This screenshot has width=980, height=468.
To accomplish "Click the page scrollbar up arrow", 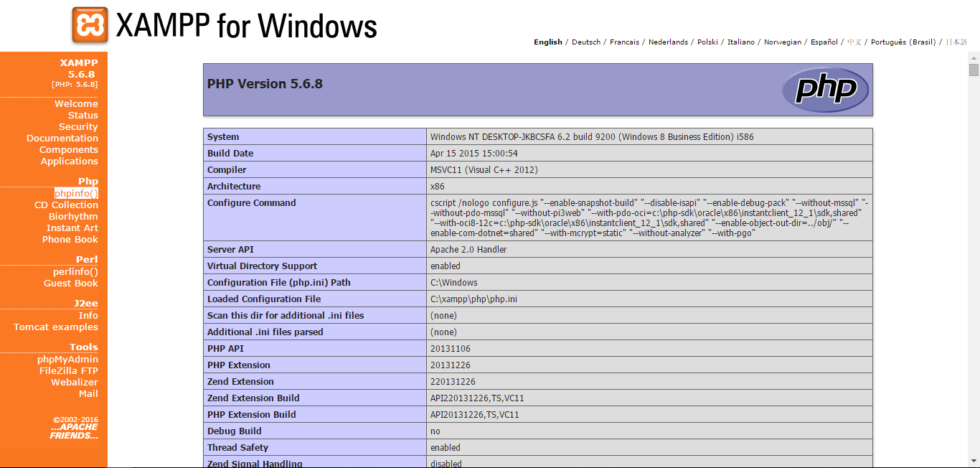I will coord(974,57).
